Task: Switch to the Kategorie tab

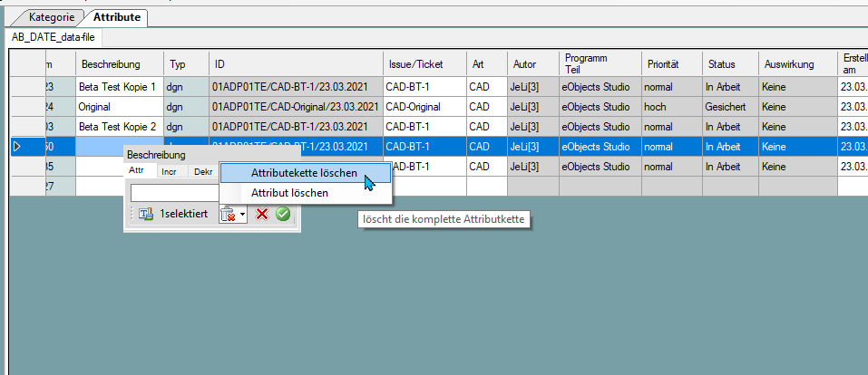Action: (52, 17)
